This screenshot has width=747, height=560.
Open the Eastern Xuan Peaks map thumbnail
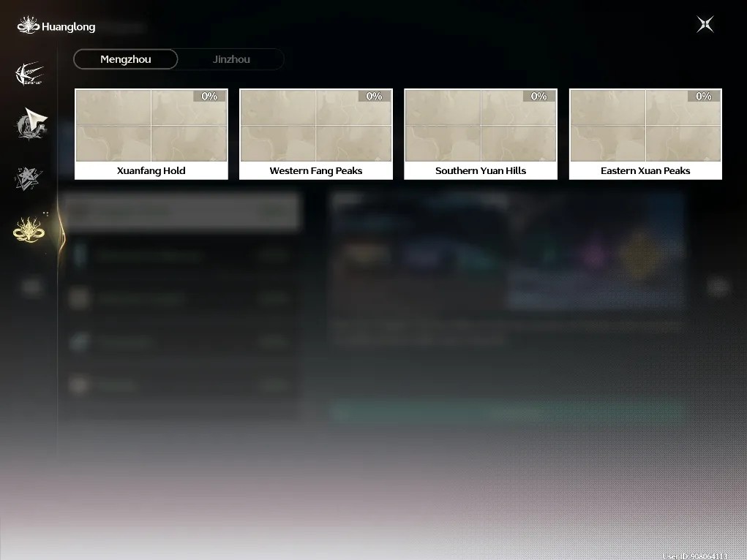point(645,126)
